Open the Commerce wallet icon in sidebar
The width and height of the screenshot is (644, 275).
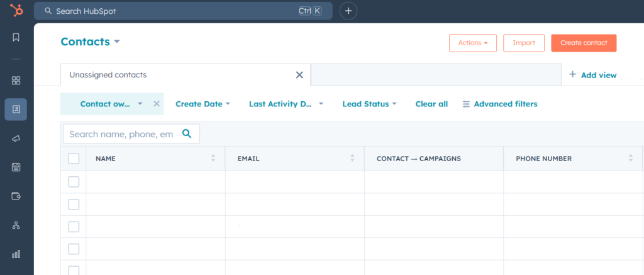pos(16,196)
